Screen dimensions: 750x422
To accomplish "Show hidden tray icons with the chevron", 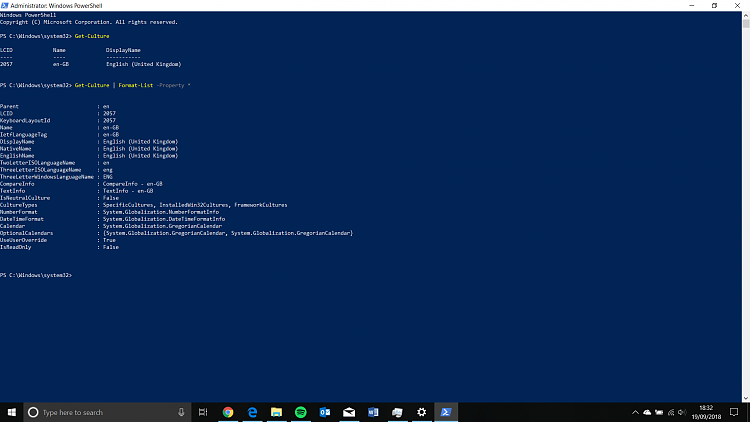I will [x=635, y=412].
